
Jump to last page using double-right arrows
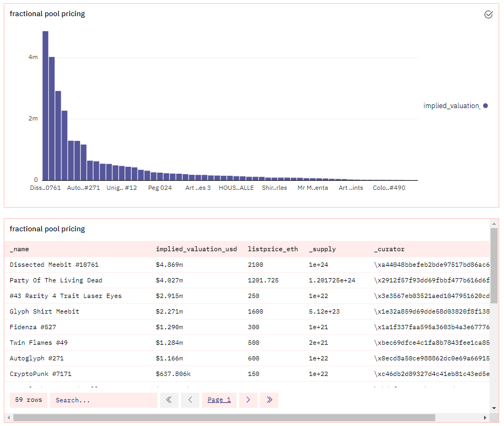[x=269, y=400]
